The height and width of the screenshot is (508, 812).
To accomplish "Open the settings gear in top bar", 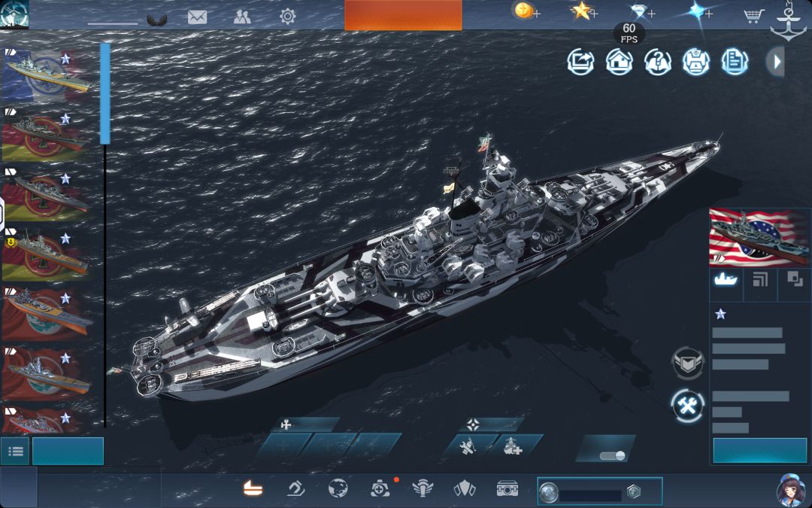I will pyautogui.click(x=287, y=17).
